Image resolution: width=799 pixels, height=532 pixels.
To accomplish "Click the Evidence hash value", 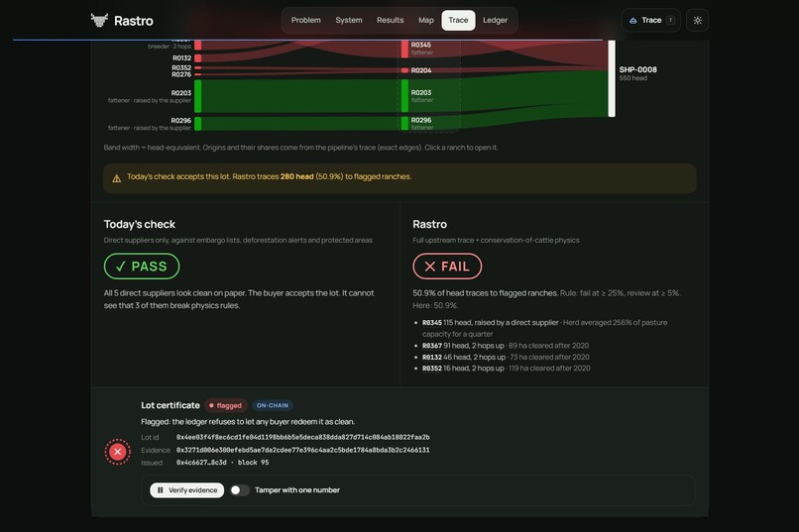I will [302, 450].
